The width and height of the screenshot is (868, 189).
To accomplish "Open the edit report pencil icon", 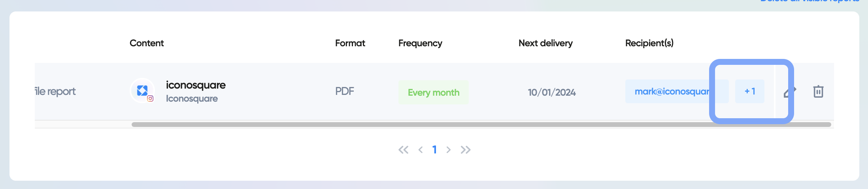I will (790, 92).
